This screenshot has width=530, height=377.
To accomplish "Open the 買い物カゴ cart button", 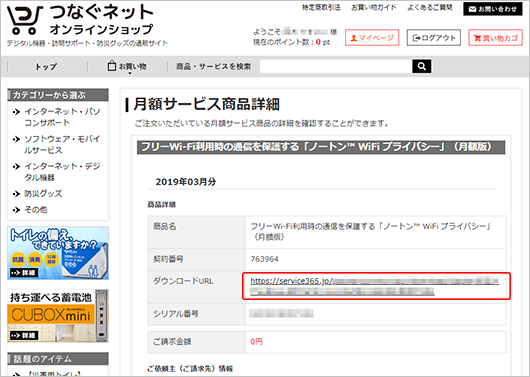I will tap(495, 38).
